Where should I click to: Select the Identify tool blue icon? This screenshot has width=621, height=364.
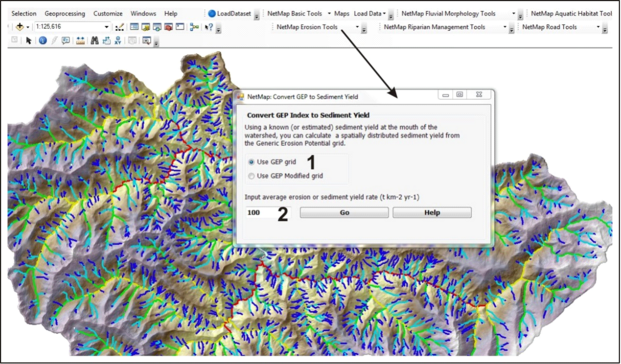pyautogui.click(x=43, y=40)
